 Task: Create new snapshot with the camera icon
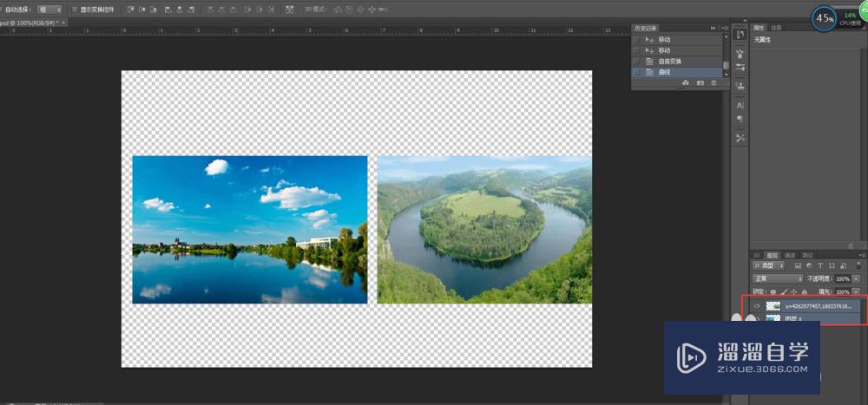coord(700,82)
